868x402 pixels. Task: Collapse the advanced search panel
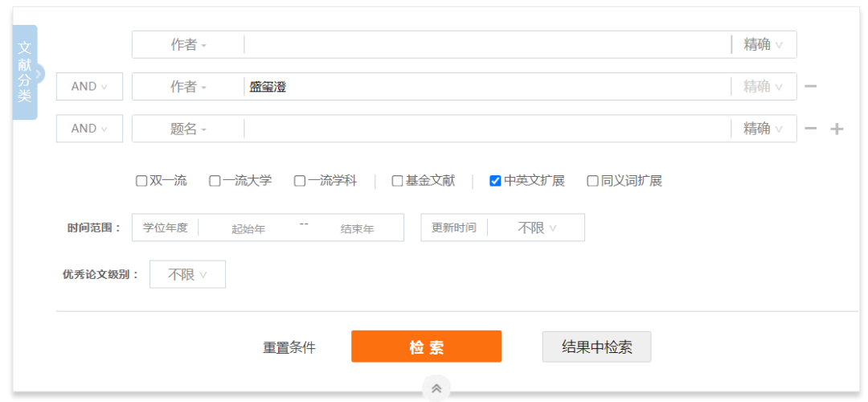436,388
